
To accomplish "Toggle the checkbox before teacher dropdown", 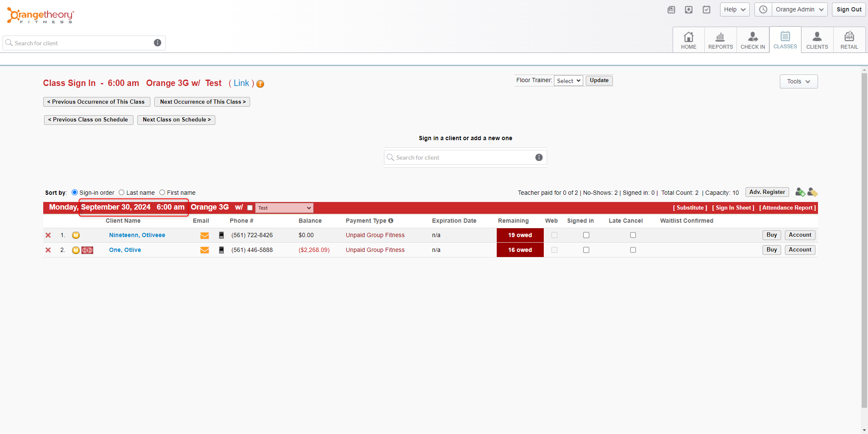I will click(x=250, y=207).
